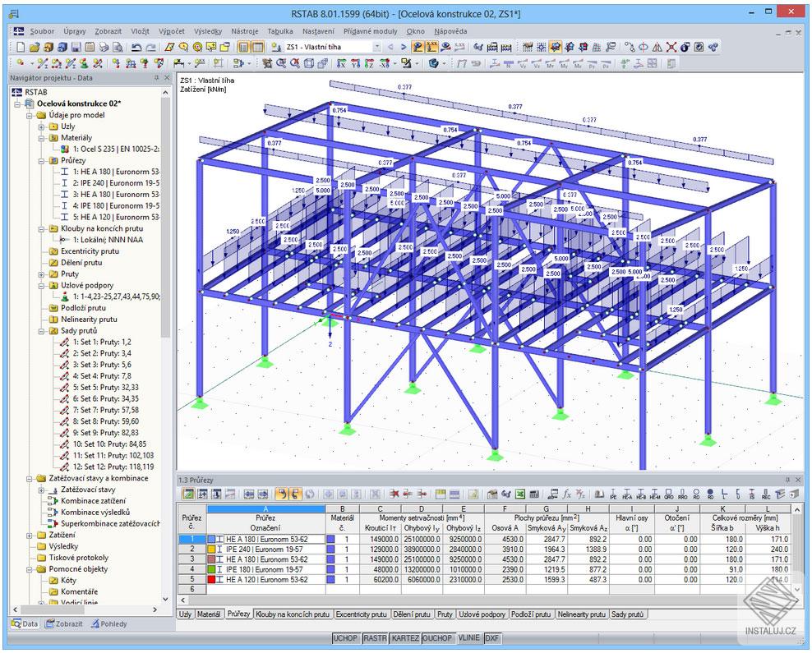
Task: Select HE-A section type in table toolbar
Action: (x=627, y=494)
